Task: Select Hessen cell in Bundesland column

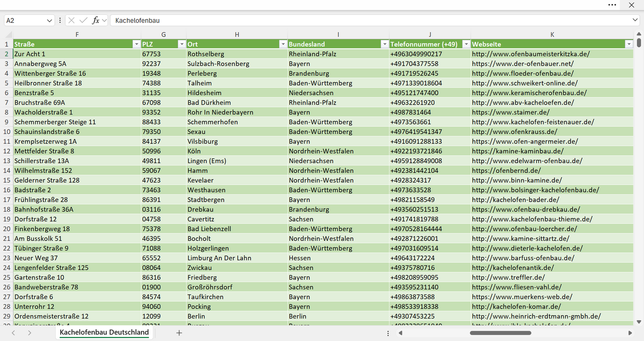Action: pos(338,258)
